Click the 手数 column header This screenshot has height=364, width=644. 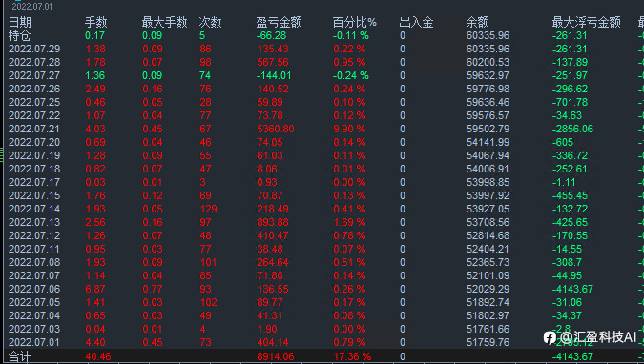pyautogui.click(x=95, y=22)
